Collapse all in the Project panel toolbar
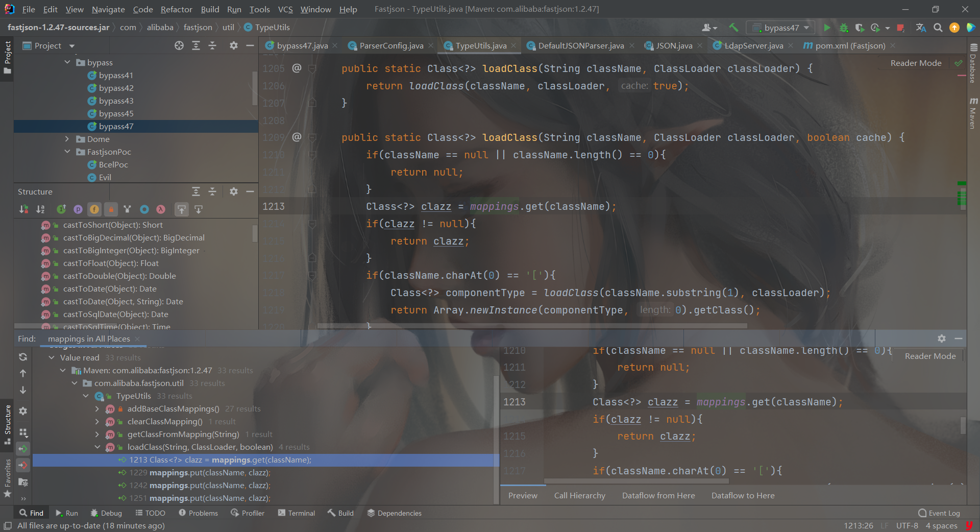980x532 pixels. tap(212, 45)
